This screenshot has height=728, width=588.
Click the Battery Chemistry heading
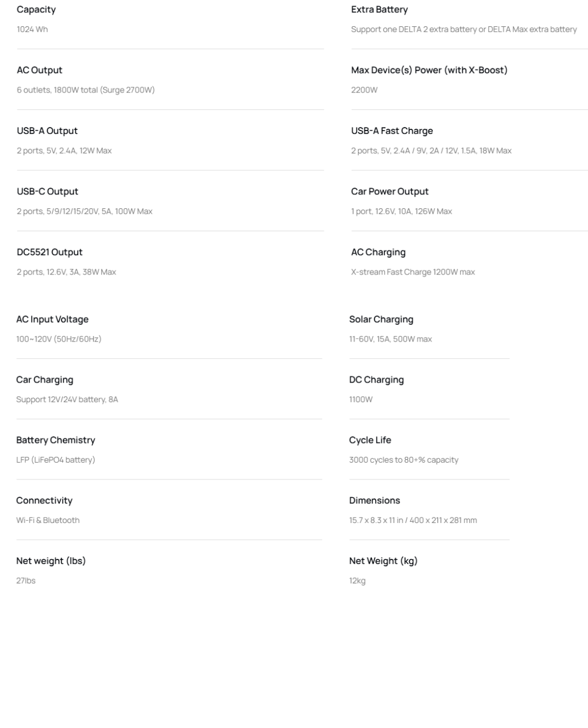click(55, 440)
